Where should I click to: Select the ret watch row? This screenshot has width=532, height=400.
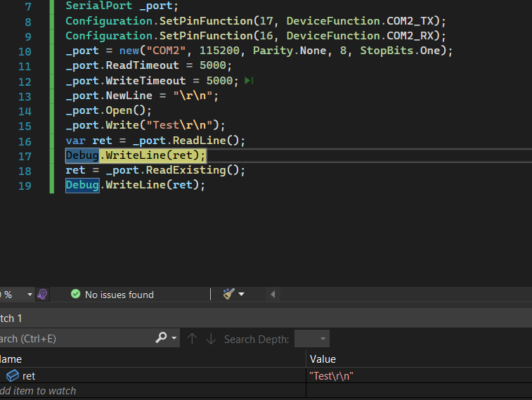coord(266,375)
